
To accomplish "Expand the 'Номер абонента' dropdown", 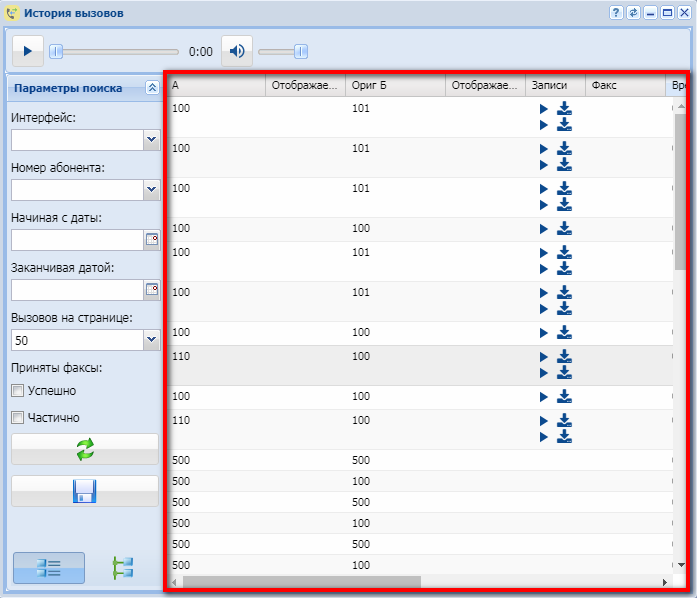I will click(152, 190).
